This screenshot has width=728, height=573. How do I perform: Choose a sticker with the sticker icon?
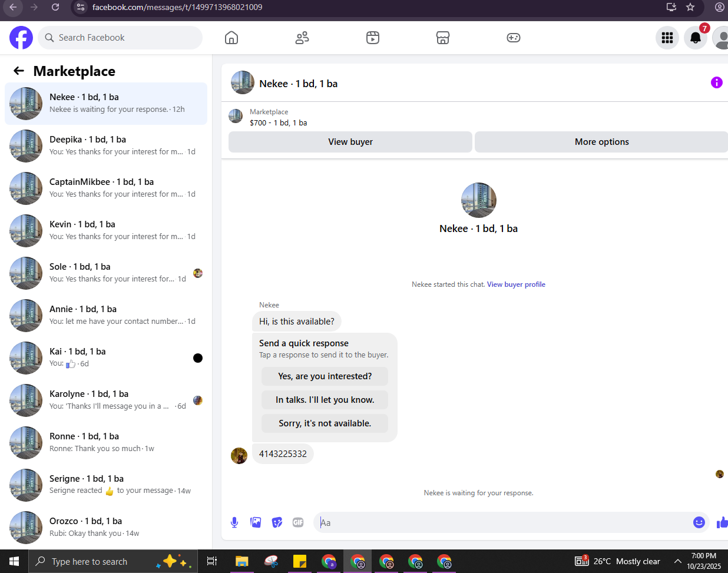click(277, 522)
